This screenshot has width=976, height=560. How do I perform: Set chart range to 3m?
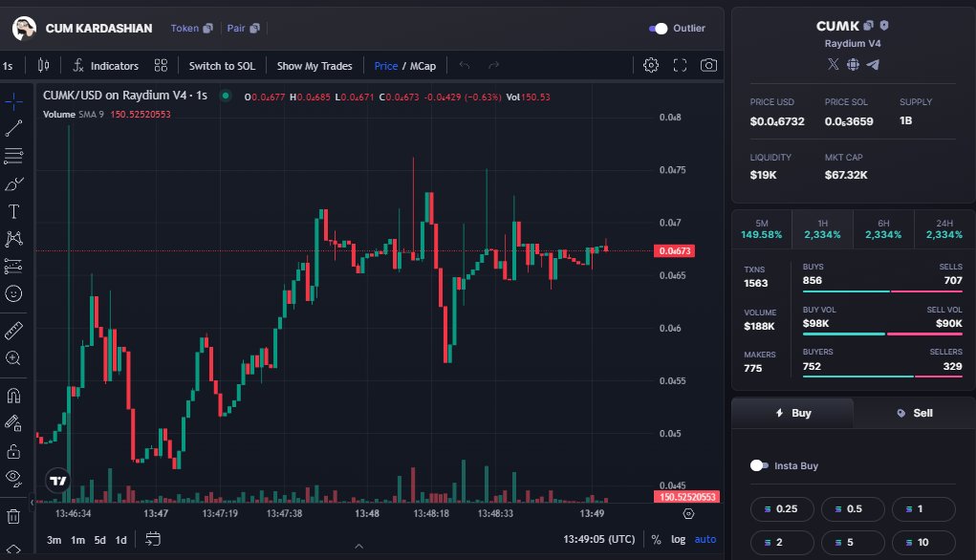[x=54, y=540]
